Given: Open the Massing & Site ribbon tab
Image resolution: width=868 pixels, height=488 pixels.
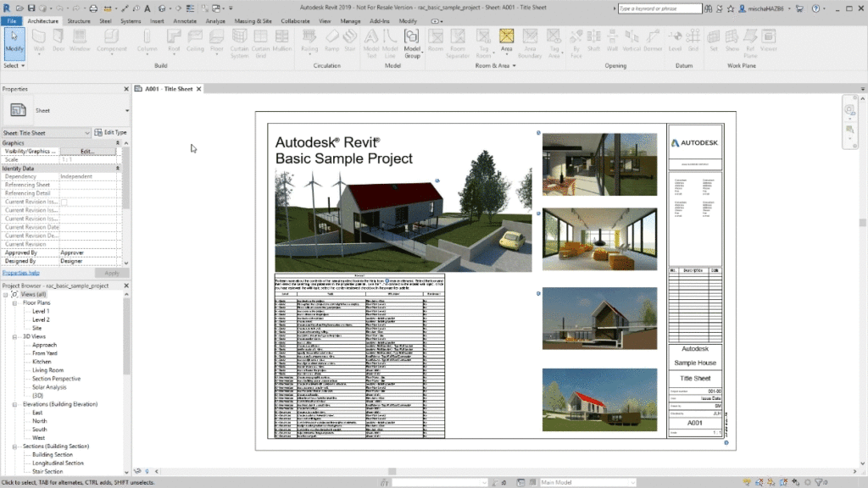Looking at the screenshot, I should (253, 21).
